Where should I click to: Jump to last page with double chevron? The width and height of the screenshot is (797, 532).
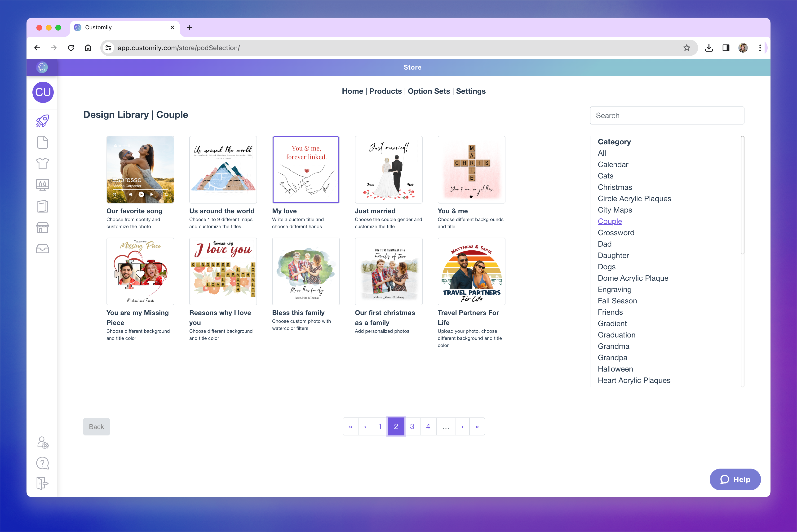click(x=477, y=427)
